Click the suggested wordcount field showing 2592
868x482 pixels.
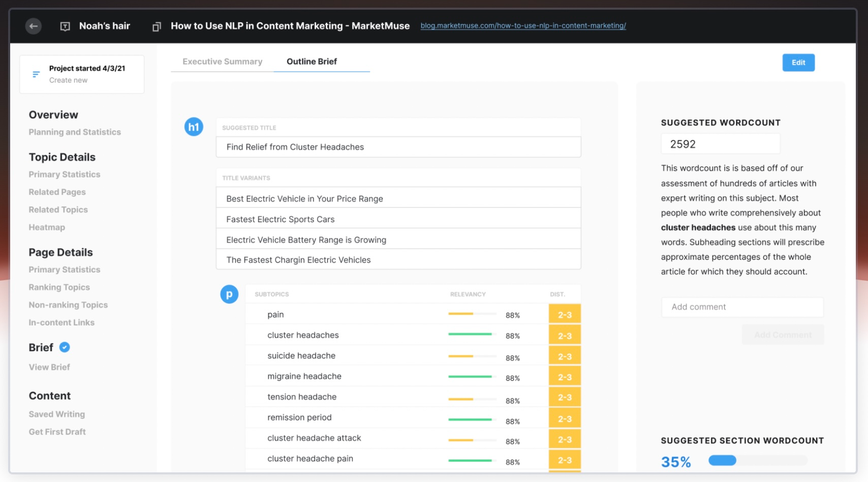point(720,144)
